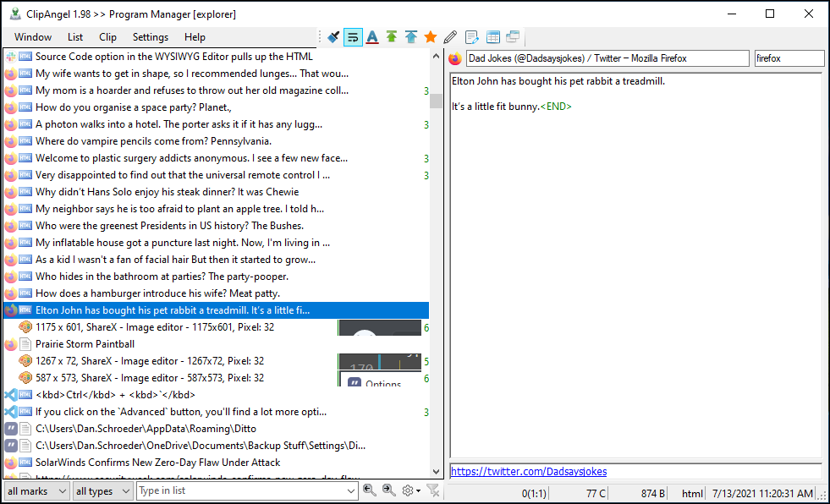Image resolution: width=830 pixels, height=504 pixels.
Task: Toggle the word wrap toolbar button
Action: [353, 37]
